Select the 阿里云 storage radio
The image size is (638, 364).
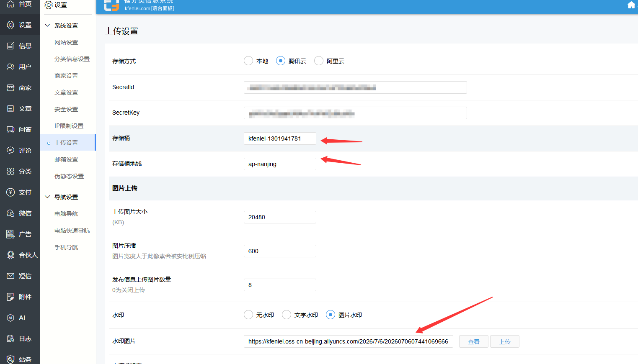pyautogui.click(x=319, y=61)
